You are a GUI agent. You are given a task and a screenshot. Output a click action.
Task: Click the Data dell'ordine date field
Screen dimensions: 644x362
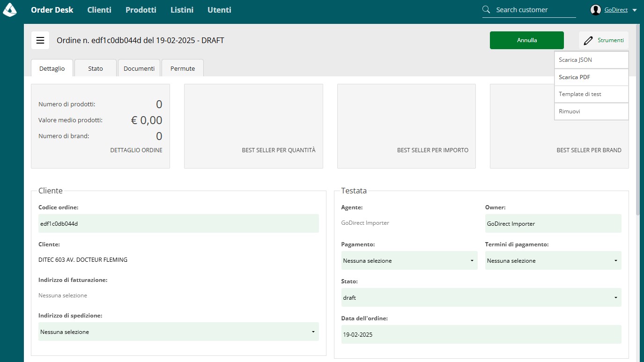(481, 334)
